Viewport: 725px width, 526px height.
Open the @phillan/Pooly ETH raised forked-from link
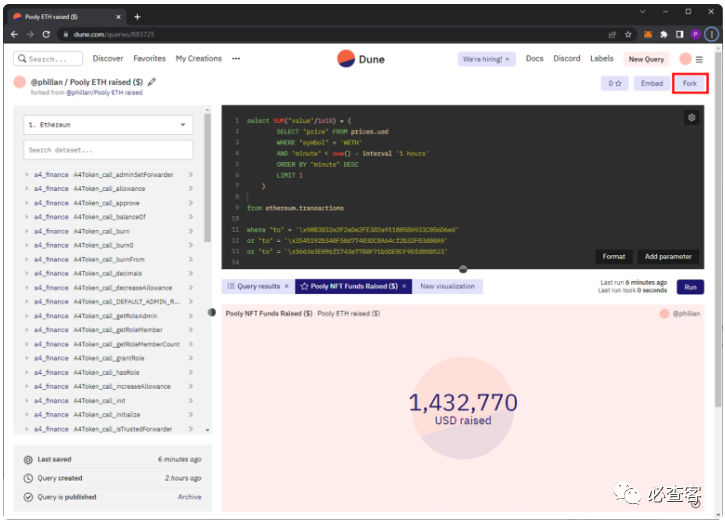point(104,92)
